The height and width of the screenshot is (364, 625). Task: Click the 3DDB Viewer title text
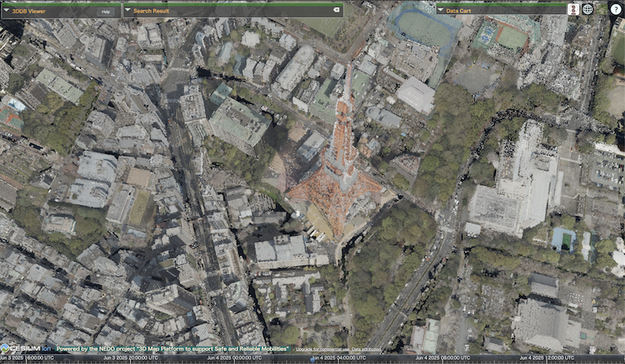[29, 11]
